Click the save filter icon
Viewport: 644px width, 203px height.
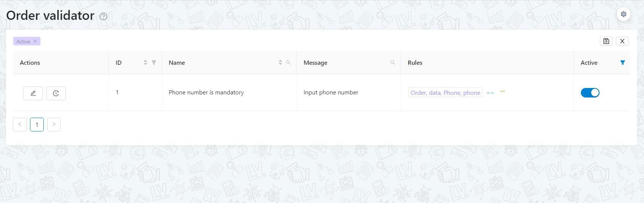pos(606,41)
